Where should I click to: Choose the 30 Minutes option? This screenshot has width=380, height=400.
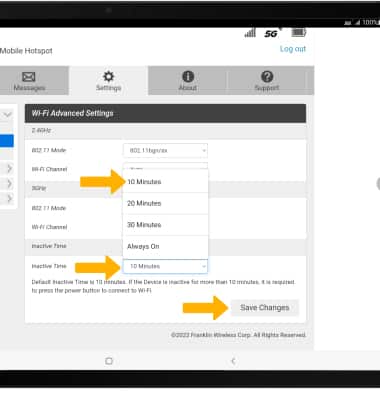point(165,225)
